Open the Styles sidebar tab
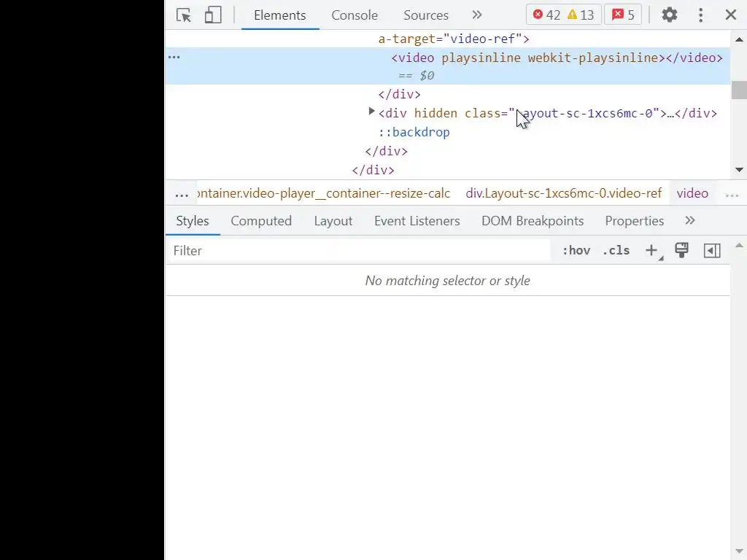This screenshot has height=560, width=747. [193, 221]
